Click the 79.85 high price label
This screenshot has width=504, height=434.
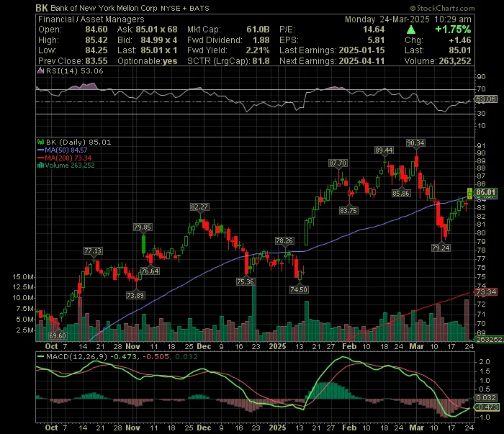coord(143,227)
